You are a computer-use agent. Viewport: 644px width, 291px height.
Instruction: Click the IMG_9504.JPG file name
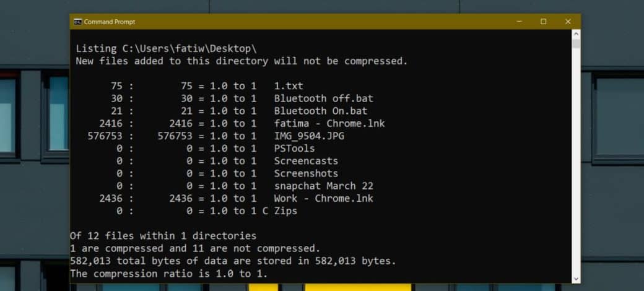click(309, 136)
